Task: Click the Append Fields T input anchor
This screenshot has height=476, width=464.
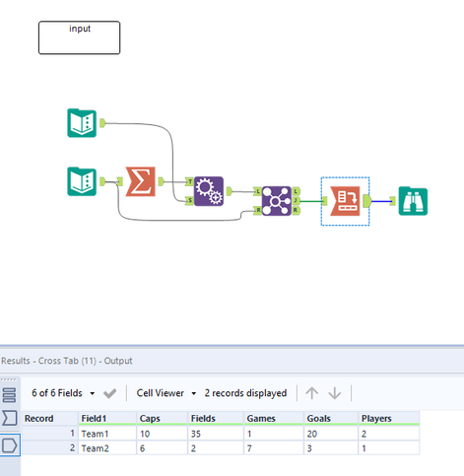Action: pos(189,181)
